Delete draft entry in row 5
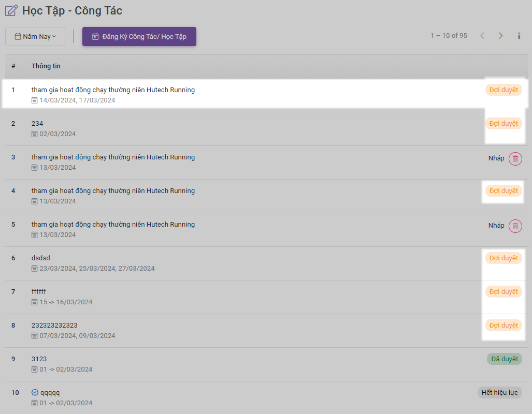The width and height of the screenshot is (532, 414). coord(515,226)
